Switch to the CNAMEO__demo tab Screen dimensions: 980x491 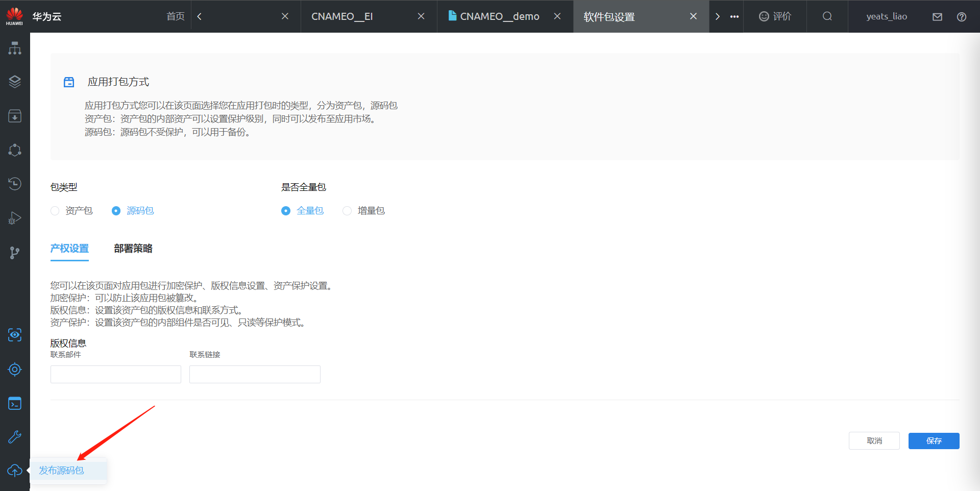[500, 16]
